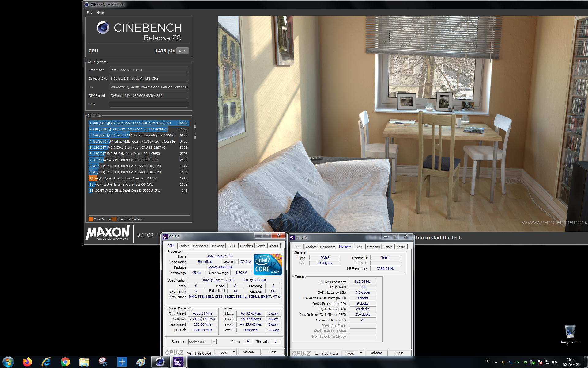Viewport: 588px width, 368px height.
Task: Click the CPU-Z icon in Memory window title bar
Action: (292, 238)
